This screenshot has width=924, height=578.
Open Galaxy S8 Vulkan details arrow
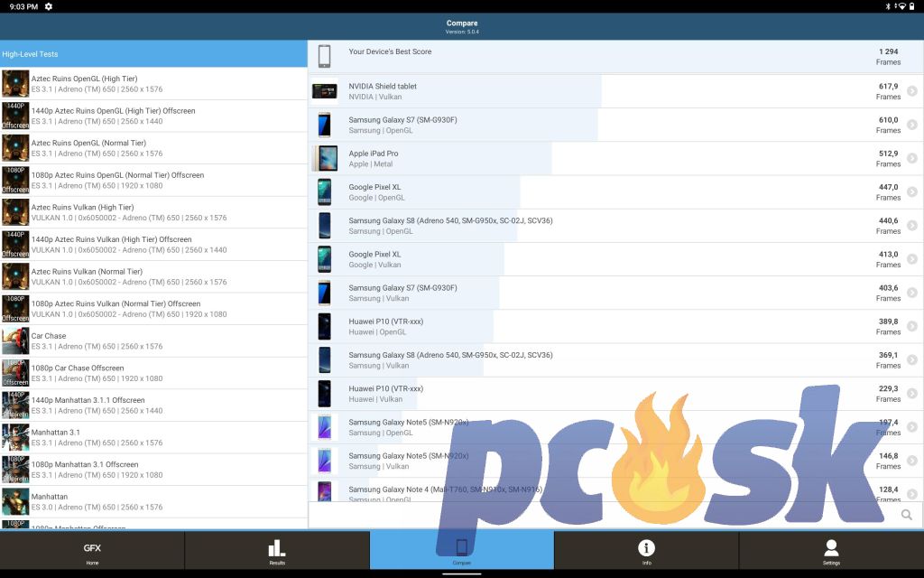pyautogui.click(x=912, y=360)
